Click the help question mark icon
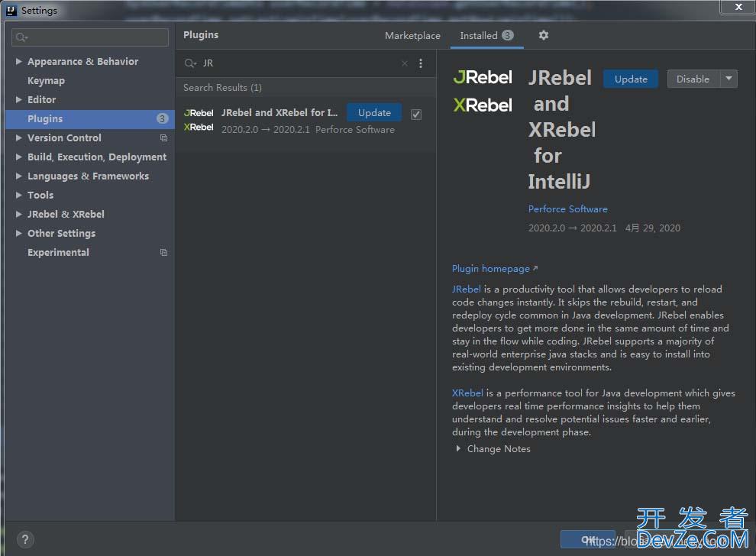Viewport: 756px width, 556px height. pyautogui.click(x=25, y=539)
